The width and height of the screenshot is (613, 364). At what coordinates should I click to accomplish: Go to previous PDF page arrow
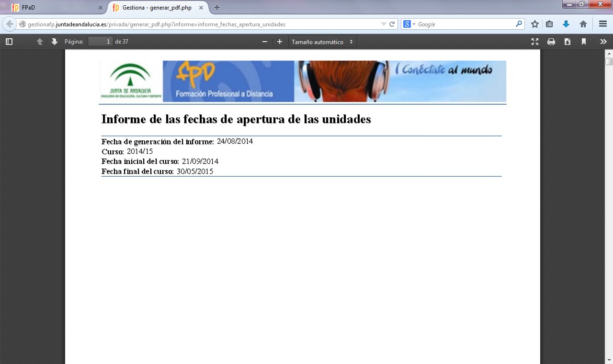click(x=40, y=42)
